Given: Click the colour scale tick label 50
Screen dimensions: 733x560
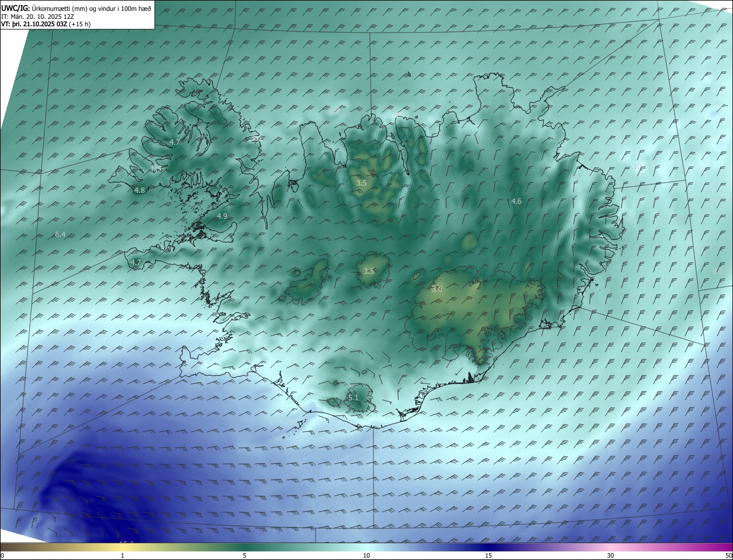Looking at the screenshot, I should tap(729, 556).
